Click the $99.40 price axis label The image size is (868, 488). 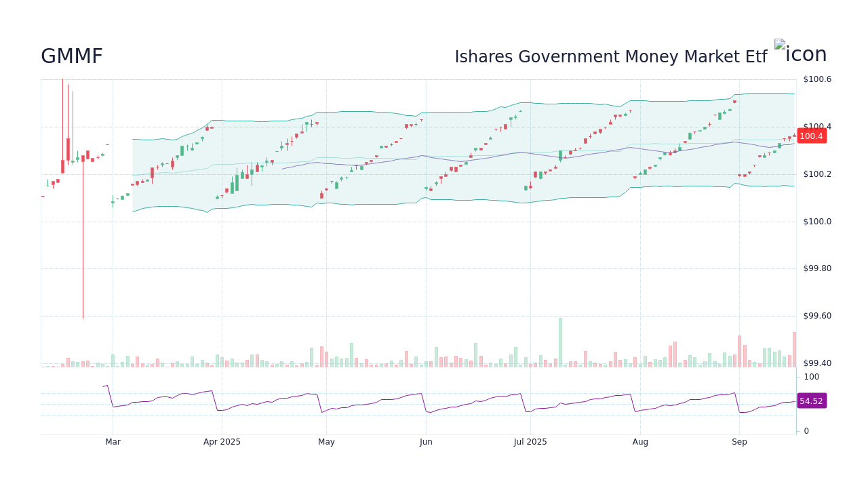pos(817,363)
